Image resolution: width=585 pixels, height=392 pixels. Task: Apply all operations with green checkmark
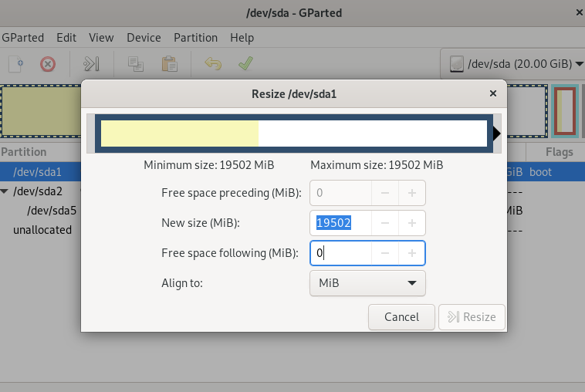coord(245,63)
